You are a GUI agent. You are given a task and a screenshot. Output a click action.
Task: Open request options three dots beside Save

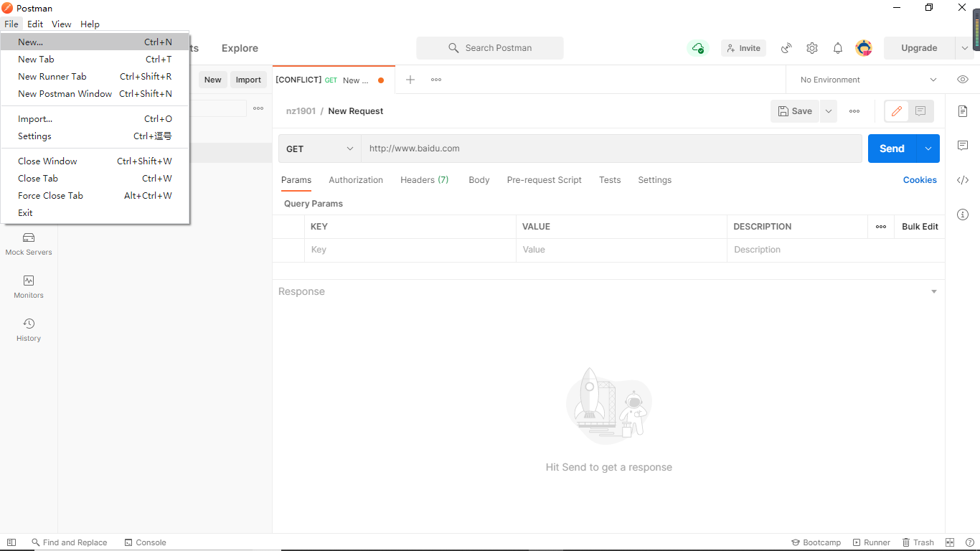(854, 111)
